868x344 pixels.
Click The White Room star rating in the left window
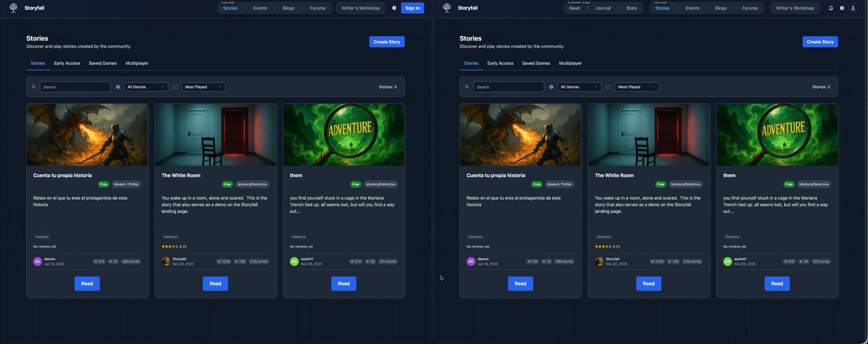[170, 246]
